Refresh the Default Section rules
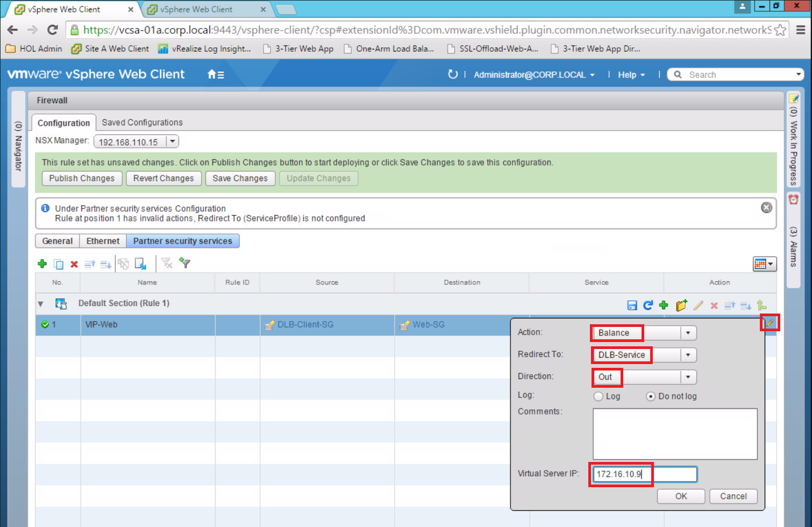This screenshot has width=812, height=527. tap(648, 305)
